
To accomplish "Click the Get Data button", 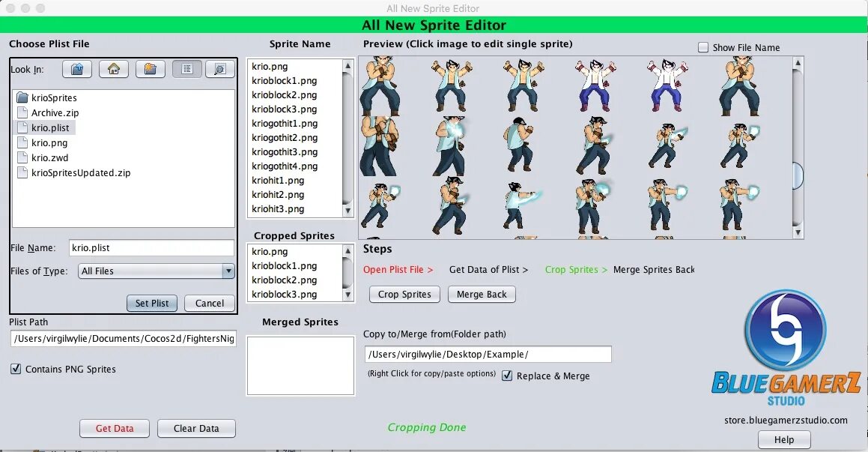I will [115, 428].
